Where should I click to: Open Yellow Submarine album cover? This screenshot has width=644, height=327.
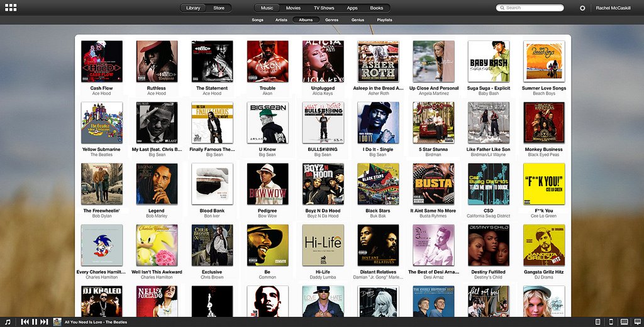(102, 123)
